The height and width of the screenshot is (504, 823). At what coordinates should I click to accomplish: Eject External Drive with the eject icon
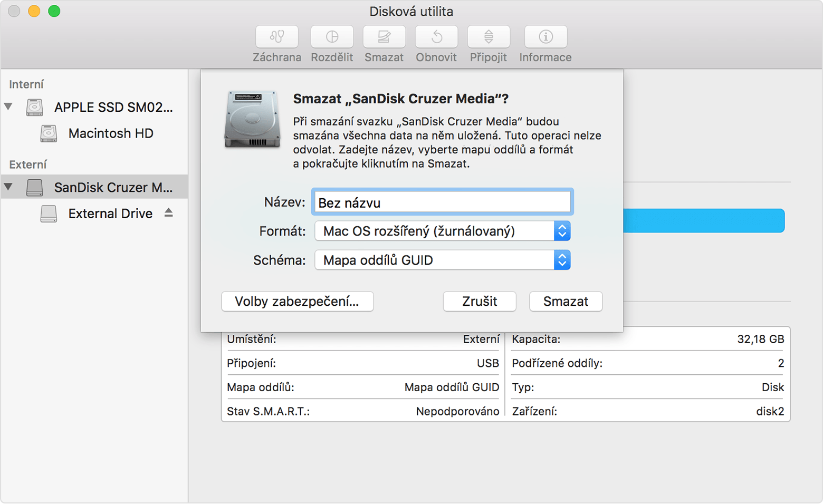pyautogui.click(x=168, y=212)
